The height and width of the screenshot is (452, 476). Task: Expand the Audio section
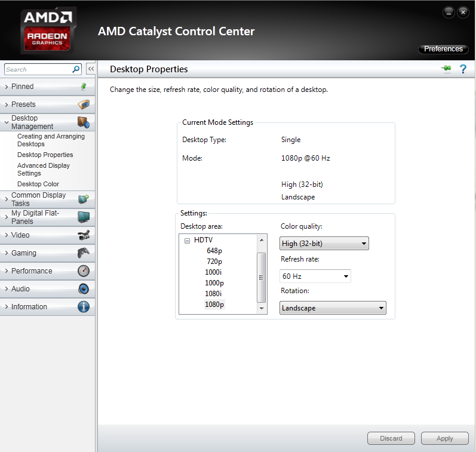7,288
